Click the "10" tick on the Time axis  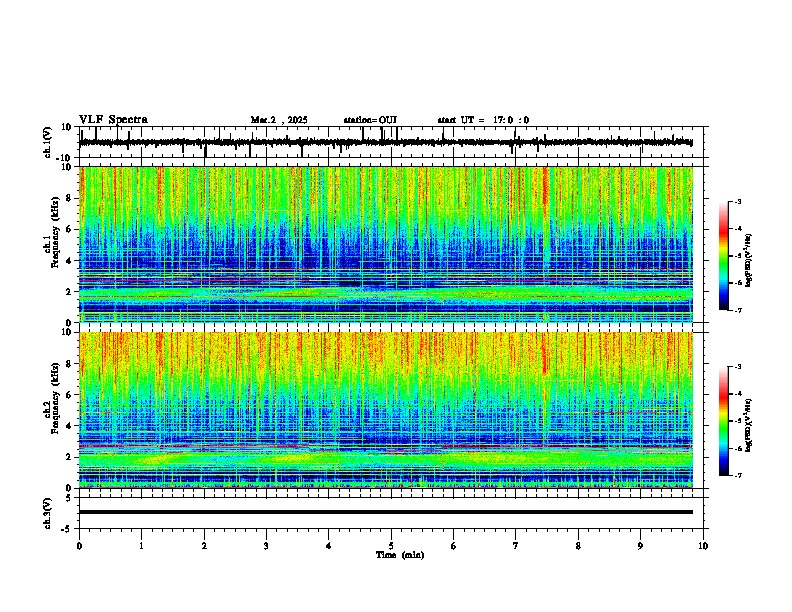click(x=703, y=546)
